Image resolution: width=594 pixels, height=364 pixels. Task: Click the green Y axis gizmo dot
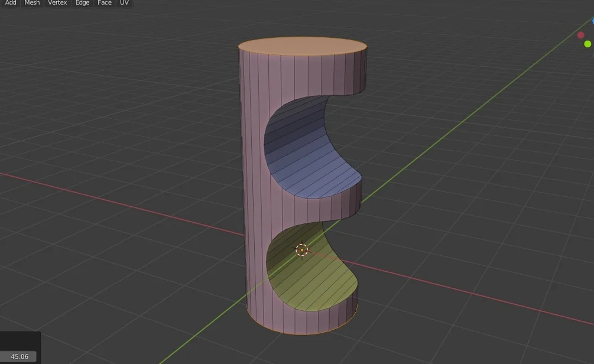587,44
